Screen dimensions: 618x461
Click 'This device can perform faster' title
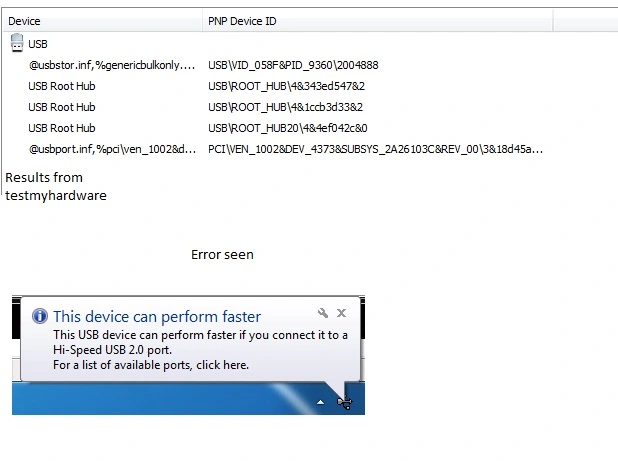pyautogui.click(x=157, y=316)
